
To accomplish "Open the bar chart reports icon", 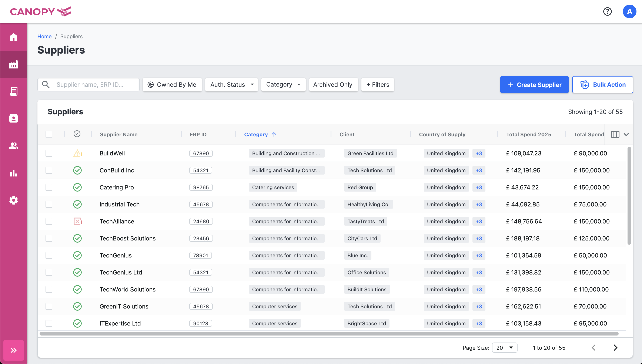I will click(13, 173).
